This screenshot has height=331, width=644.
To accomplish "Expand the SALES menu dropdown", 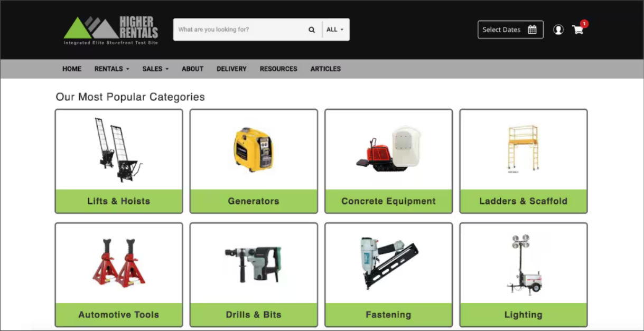I will pyautogui.click(x=155, y=69).
